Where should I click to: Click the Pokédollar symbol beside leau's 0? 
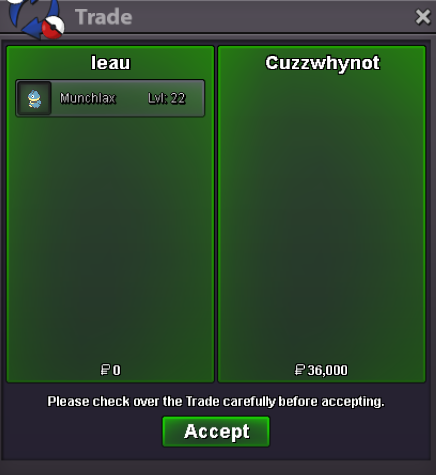point(105,370)
